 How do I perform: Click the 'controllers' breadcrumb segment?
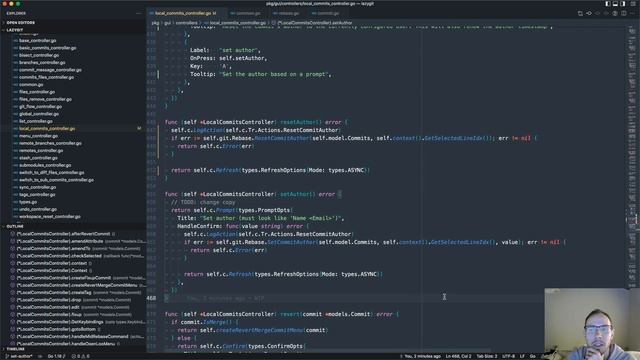(186, 23)
